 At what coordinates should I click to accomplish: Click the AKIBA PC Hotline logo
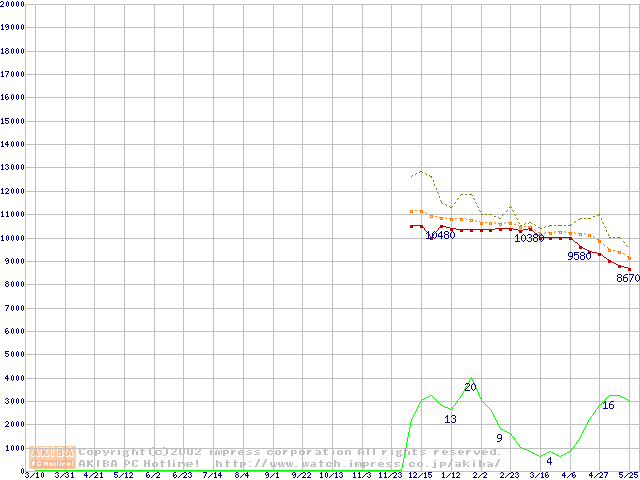click(53, 457)
